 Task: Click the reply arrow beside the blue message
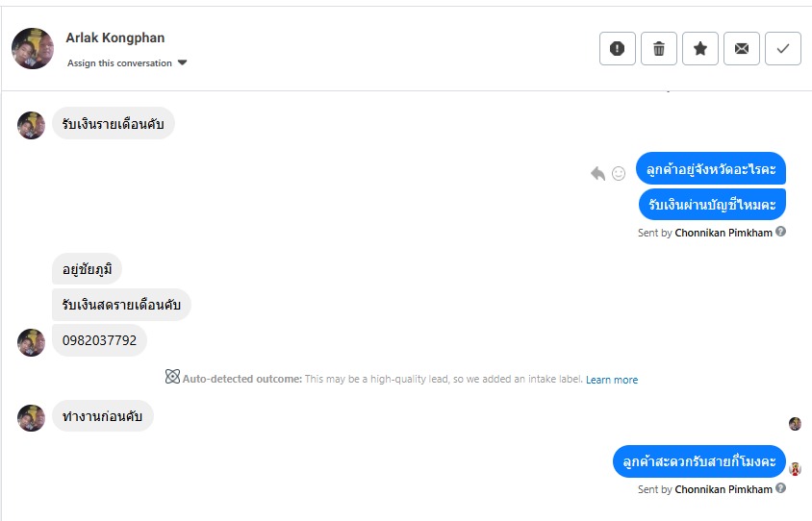click(x=598, y=173)
